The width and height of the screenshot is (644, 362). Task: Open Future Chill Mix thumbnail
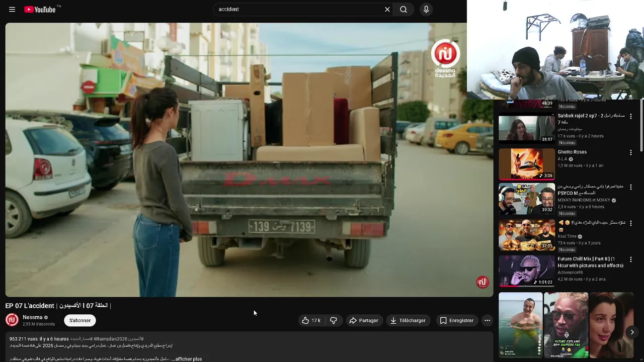(526, 271)
